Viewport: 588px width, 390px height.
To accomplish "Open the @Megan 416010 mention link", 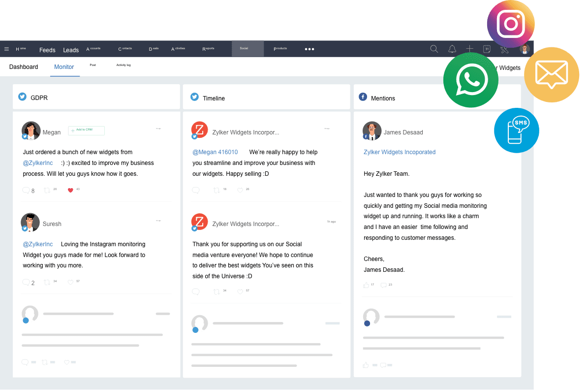I will pos(215,152).
